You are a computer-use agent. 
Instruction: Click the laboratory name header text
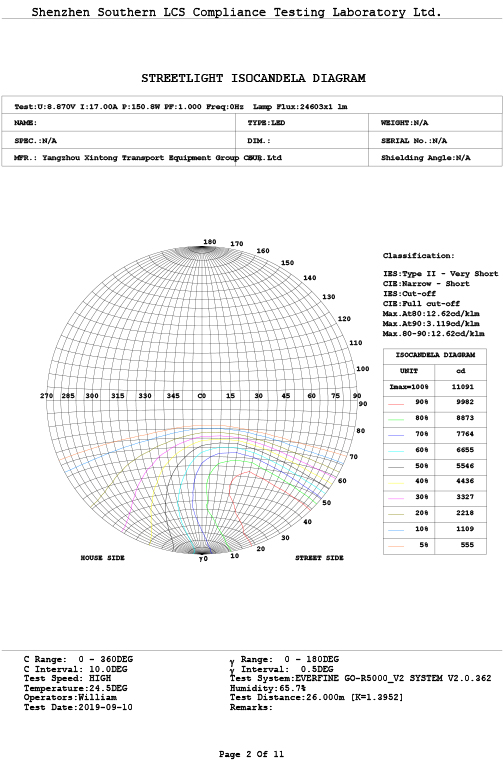tap(236, 12)
